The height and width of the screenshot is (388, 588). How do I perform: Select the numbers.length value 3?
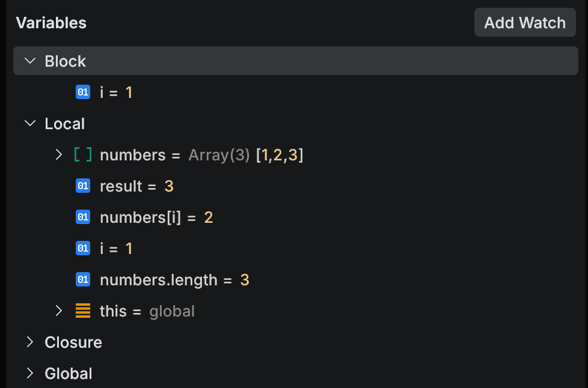tap(245, 280)
